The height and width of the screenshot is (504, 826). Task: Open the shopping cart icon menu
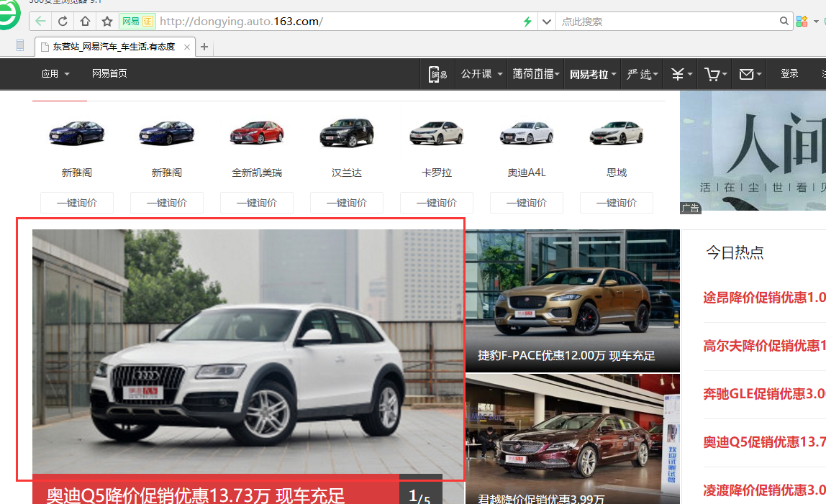[x=715, y=74]
